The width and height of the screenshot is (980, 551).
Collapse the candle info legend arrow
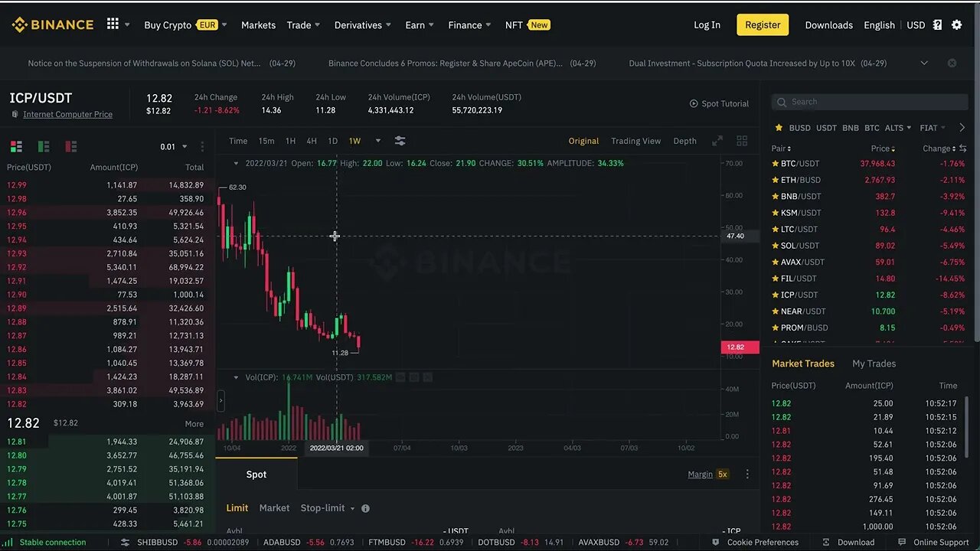coord(236,163)
